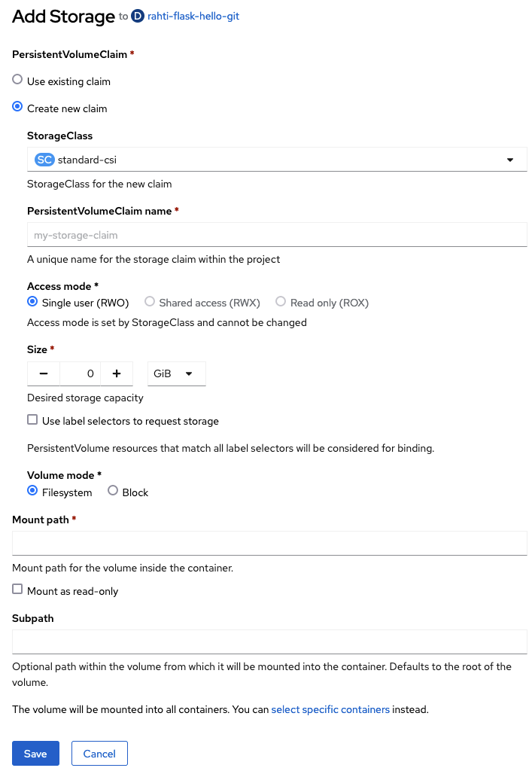532x771 pixels.
Task: Focus the PersistentVolumeClaim name field
Action: [x=277, y=235]
